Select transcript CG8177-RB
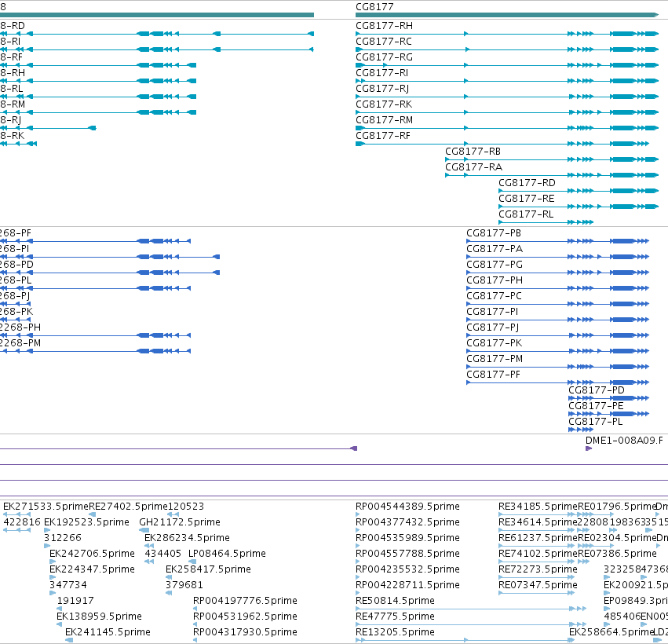Screen dimensions: 668x644 (x=473, y=152)
